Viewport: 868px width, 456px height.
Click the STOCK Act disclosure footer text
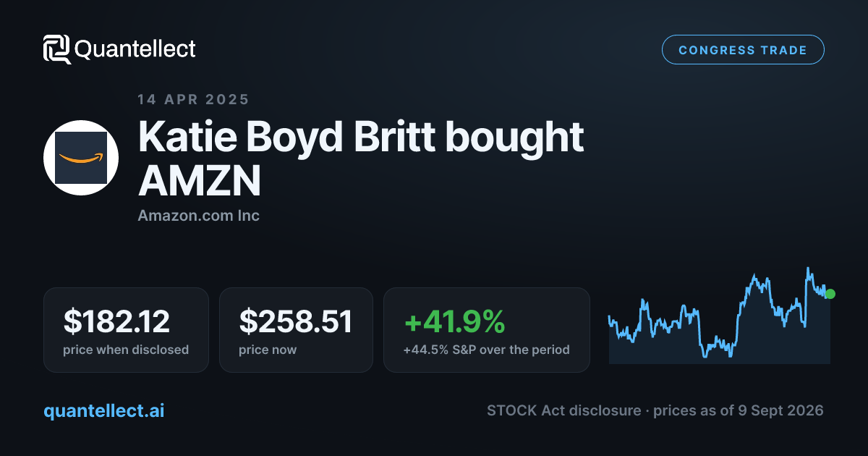pyautogui.click(x=563, y=410)
